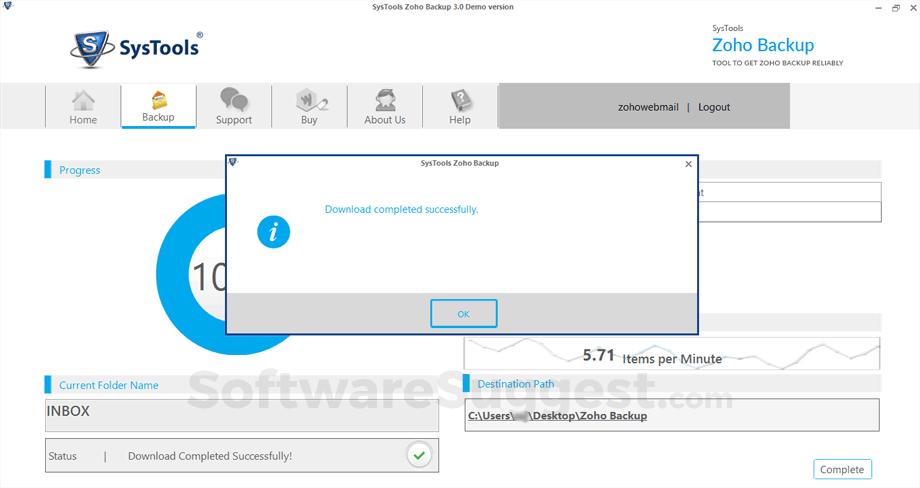
Task: Switch to the Support tab label
Action: [x=234, y=120]
